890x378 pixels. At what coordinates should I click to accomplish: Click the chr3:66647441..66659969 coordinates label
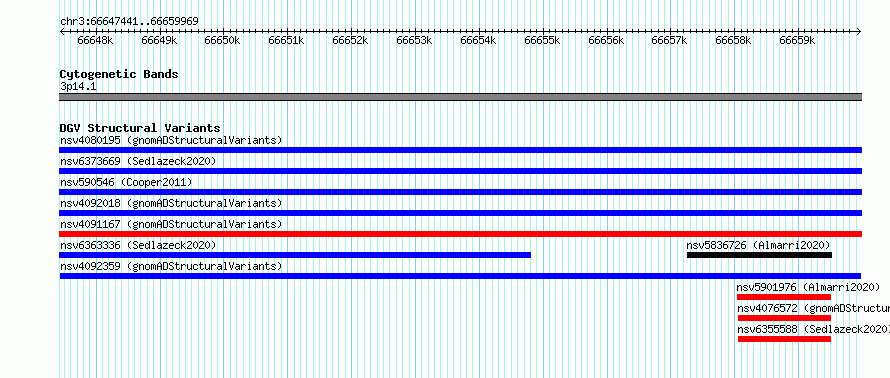129,22
